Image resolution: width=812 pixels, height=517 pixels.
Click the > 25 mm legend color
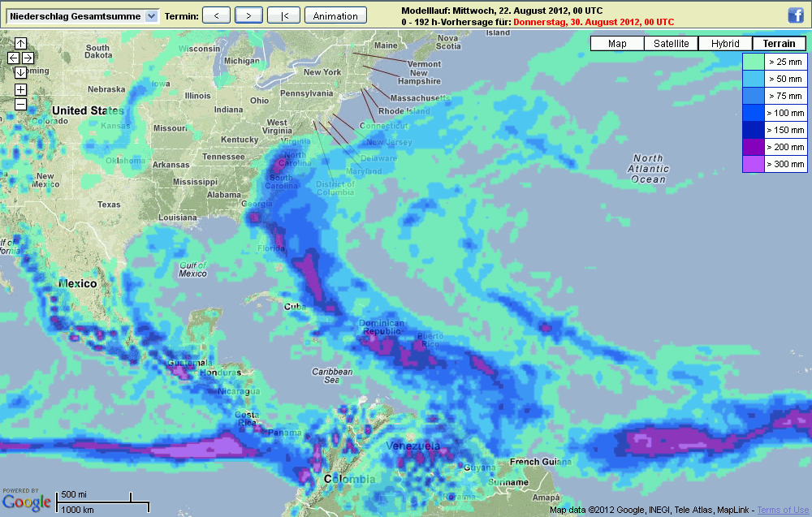[754, 62]
